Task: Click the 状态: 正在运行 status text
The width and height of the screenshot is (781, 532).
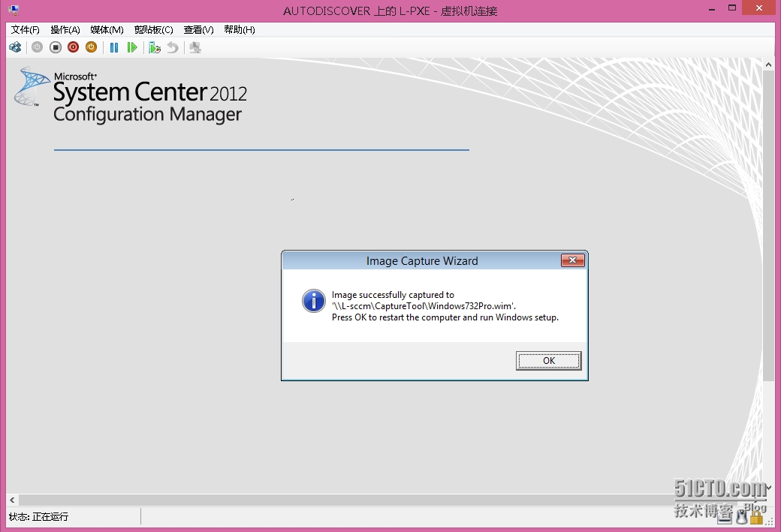Action: [x=39, y=516]
